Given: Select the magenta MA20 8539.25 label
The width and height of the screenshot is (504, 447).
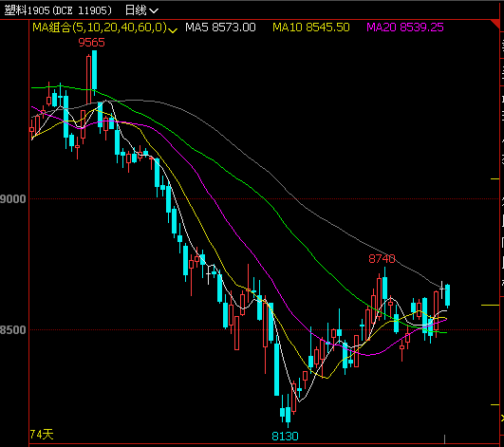Looking at the screenshot, I should (405, 28).
